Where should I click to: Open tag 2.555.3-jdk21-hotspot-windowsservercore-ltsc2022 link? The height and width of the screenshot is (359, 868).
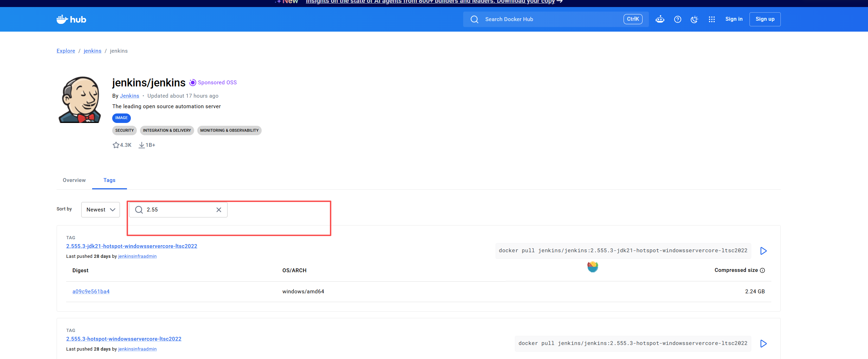coord(132,246)
